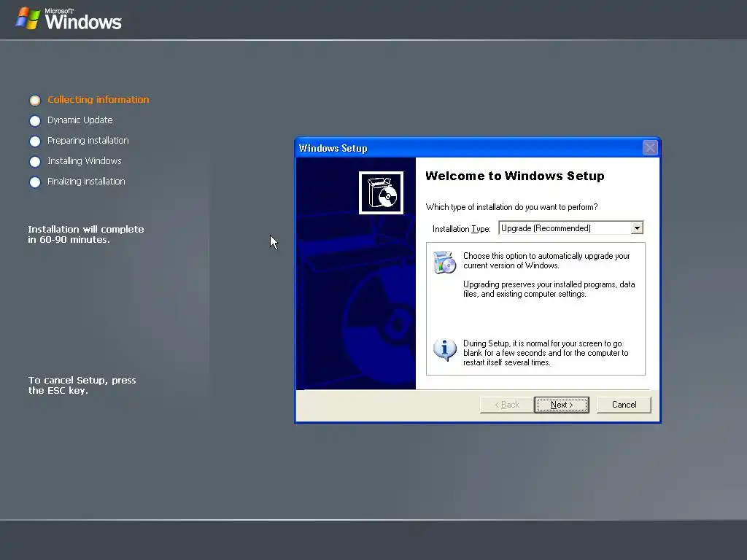747x560 pixels.
Task: Click the 'Installation Type:' label
Action: point(461,229)
